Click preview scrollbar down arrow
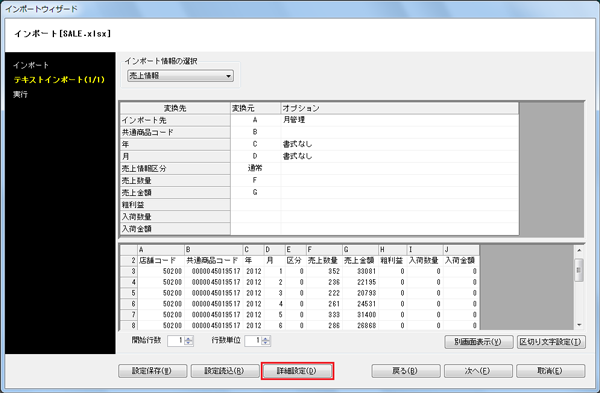The width and height of the screenshot is (600, 393). pos(579,325)
